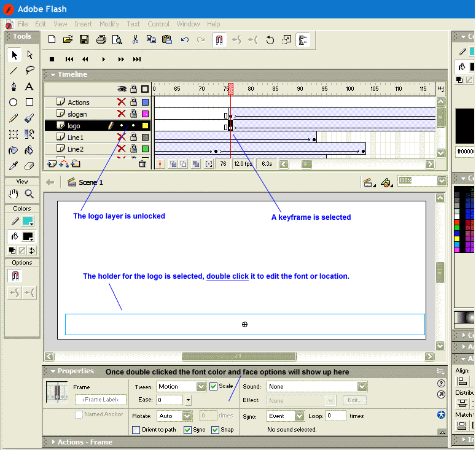The height and width of the screenshot is (450, 476).
Task: Click the fill color swatch in Colors
Action: tap(28, 237)
